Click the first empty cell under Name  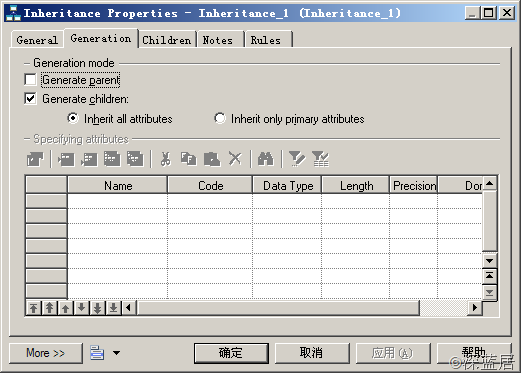pyautogui.click(x=118, y=201)
